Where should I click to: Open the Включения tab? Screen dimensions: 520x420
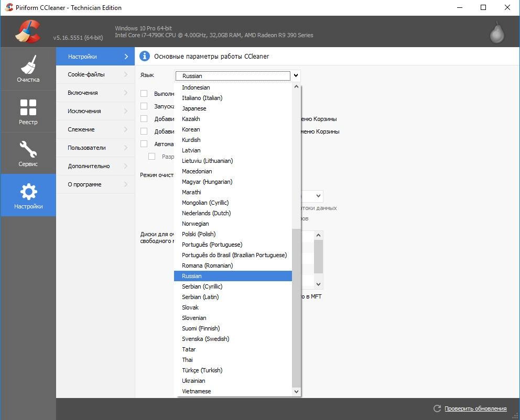95,93
